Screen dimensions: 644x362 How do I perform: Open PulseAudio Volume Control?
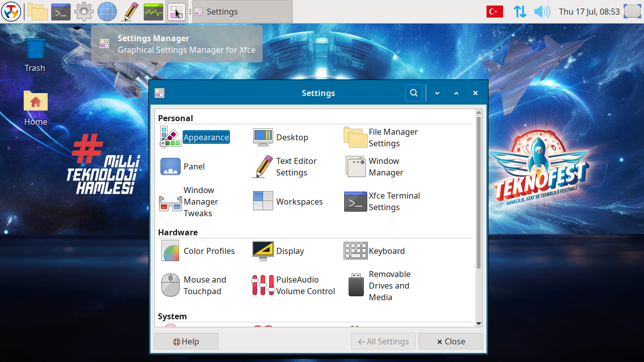pos(294,286)
